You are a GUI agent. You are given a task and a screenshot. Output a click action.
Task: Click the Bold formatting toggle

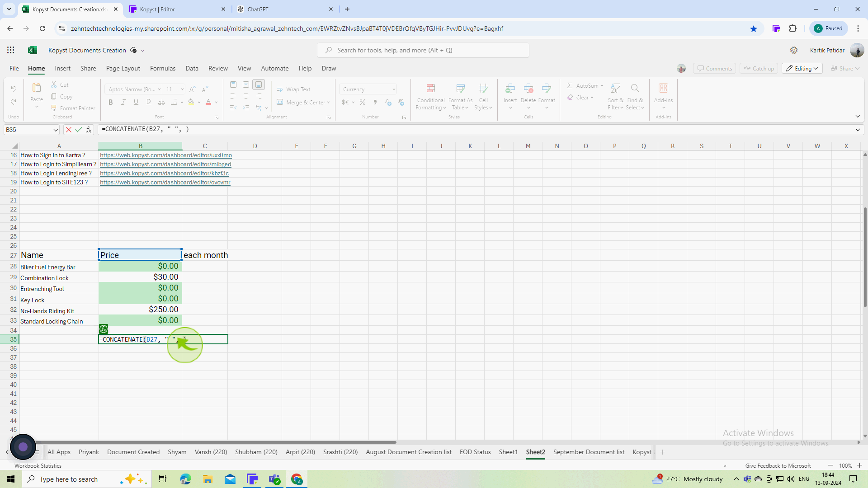pos(111,102)
